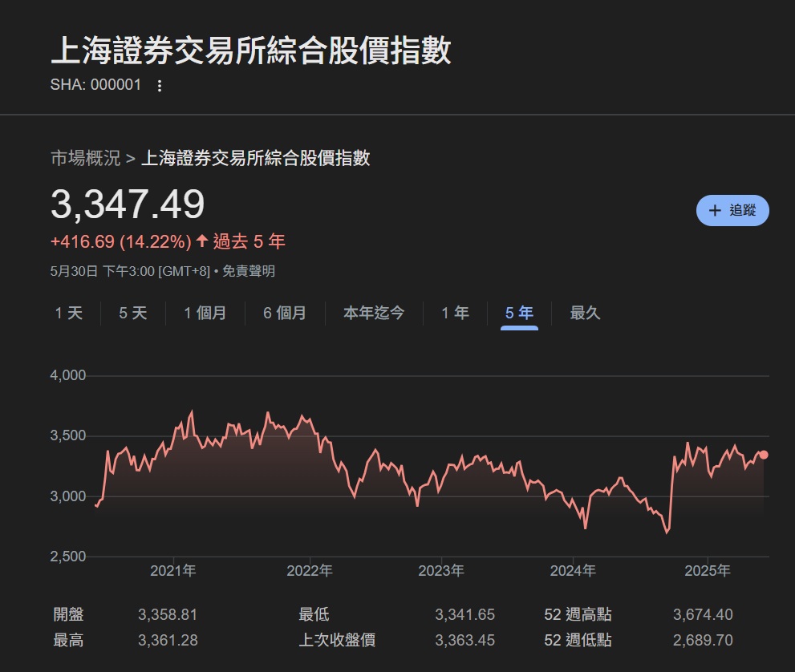The height and width of the screenshot is (672, 795).
Task: Click the 追蹤 follow button
Action: tap(732, 210)
